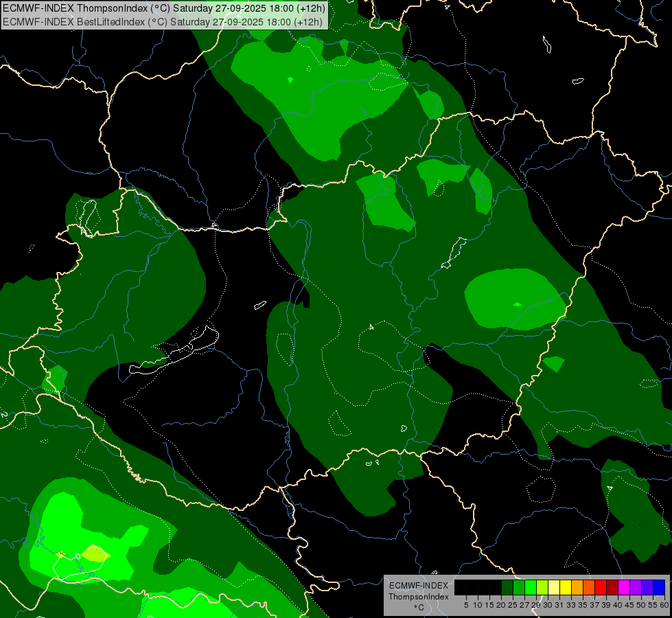
Task: Select the dark red 39–40 legend swatch
Action: 612,587
